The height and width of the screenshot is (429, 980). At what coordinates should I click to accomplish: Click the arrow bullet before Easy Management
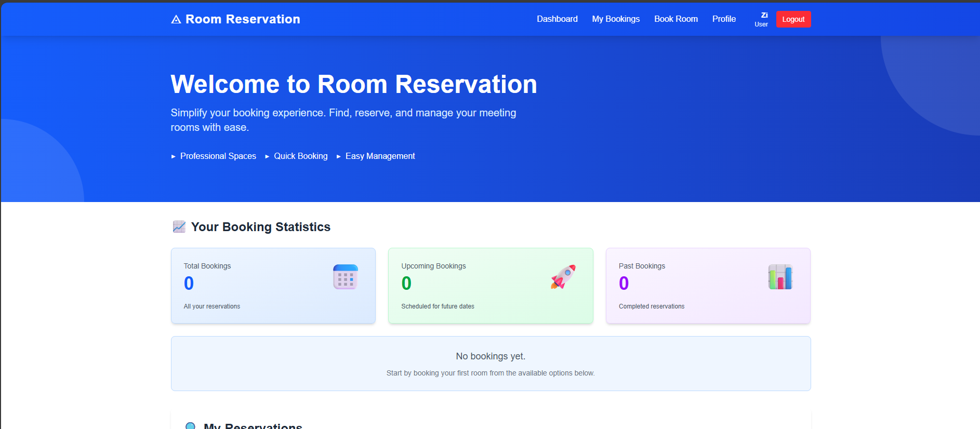(x=339, y=156)
